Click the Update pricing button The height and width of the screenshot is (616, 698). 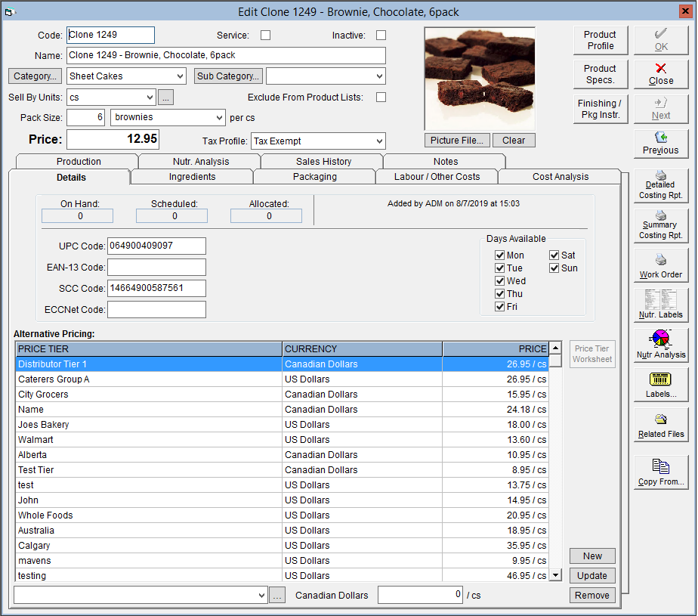click(x=592, y=576)
